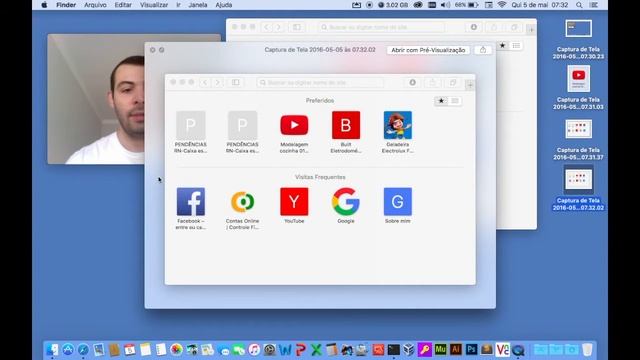Click the address field in previewed Safari
Viewport: 640px width, 360px height.
coord(320,82)
